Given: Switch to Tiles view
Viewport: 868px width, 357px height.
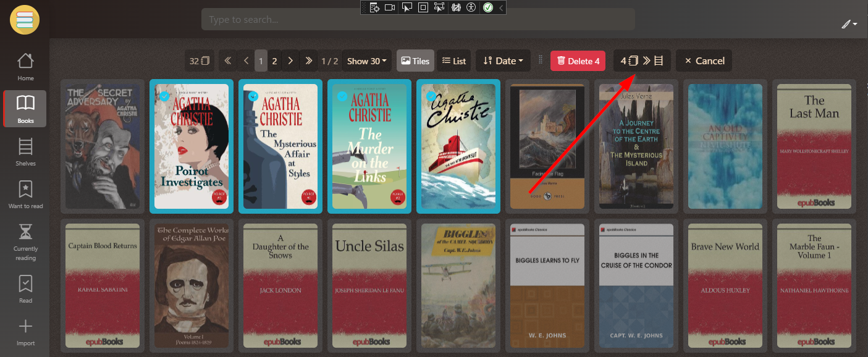Looking at the screenshot, I should coord(415,61).
